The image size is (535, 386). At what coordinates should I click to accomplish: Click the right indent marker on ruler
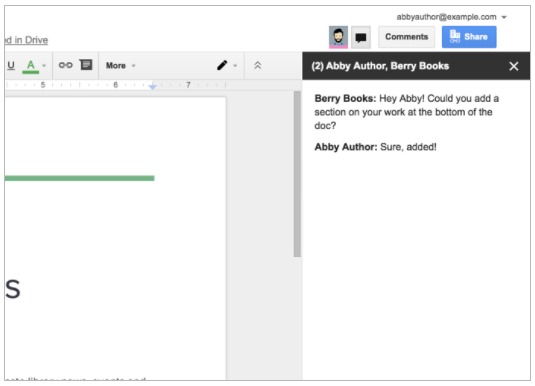(153, 86)
